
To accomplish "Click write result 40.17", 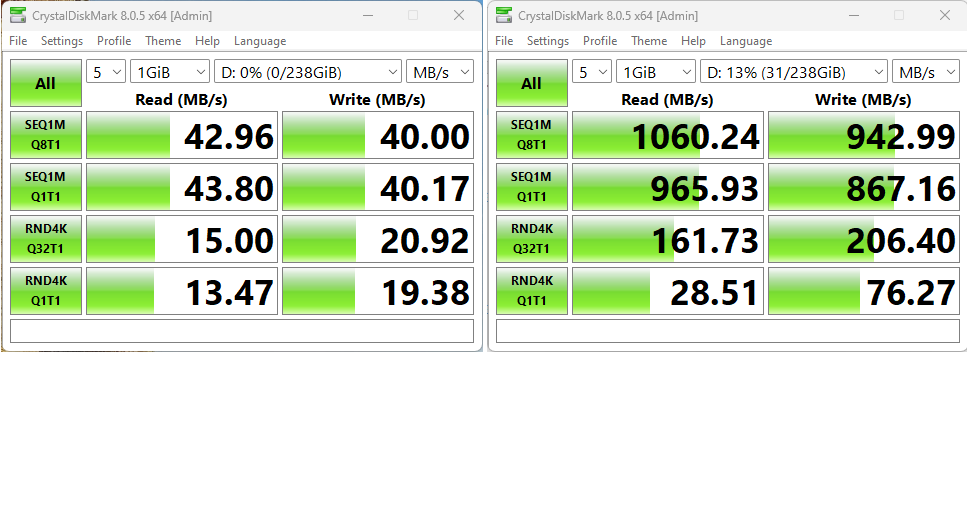I will (378, 187).
